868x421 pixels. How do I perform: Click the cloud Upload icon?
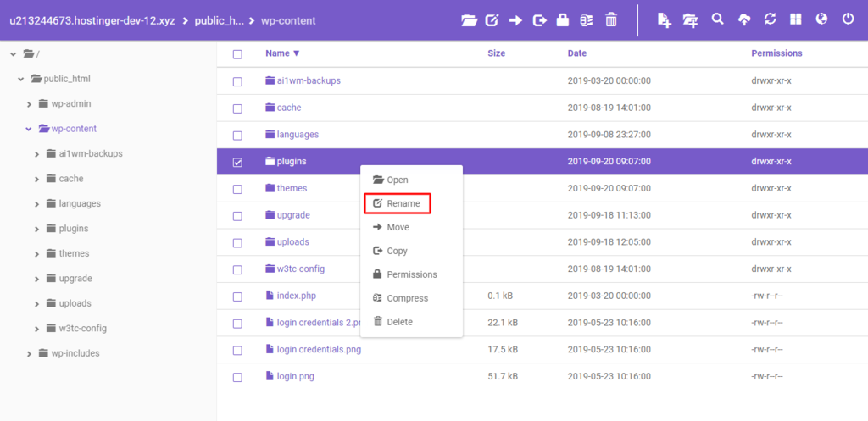coord(743,19)
